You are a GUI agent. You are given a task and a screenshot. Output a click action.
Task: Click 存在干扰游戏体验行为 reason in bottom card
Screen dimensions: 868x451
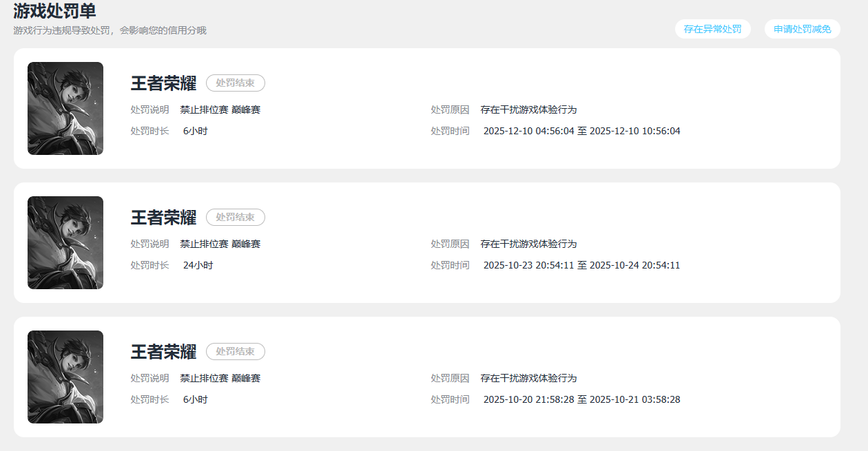click(528, 378)
